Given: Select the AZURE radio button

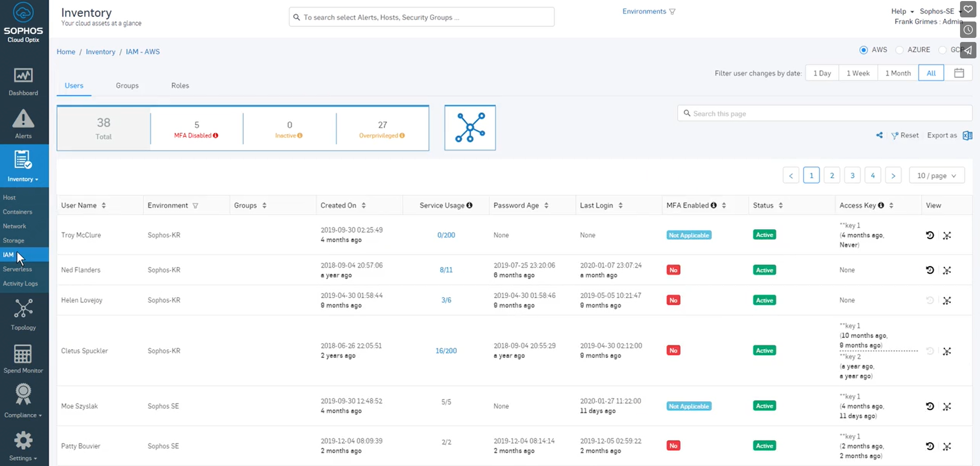Looking at the screenshot, I should coord(900,50).
